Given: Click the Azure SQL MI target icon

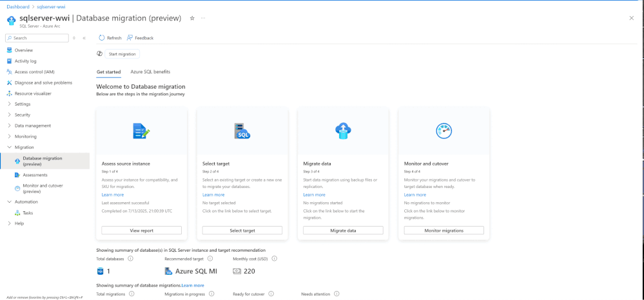Looking at the screenshot, I should coord(168,271).
